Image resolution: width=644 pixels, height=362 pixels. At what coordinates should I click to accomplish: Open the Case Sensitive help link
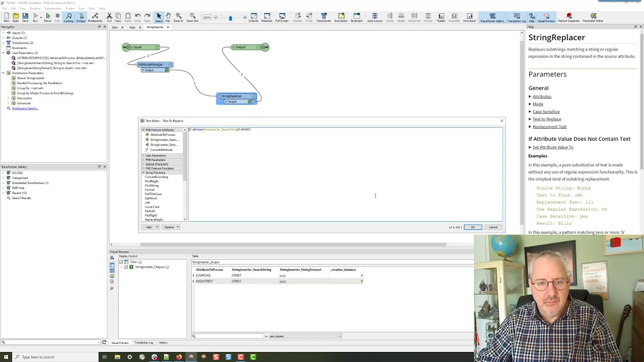coord(546,112)
